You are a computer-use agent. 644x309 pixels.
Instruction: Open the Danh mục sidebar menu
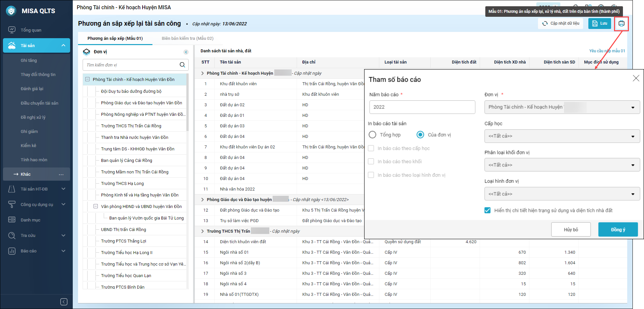coord(30,220)
